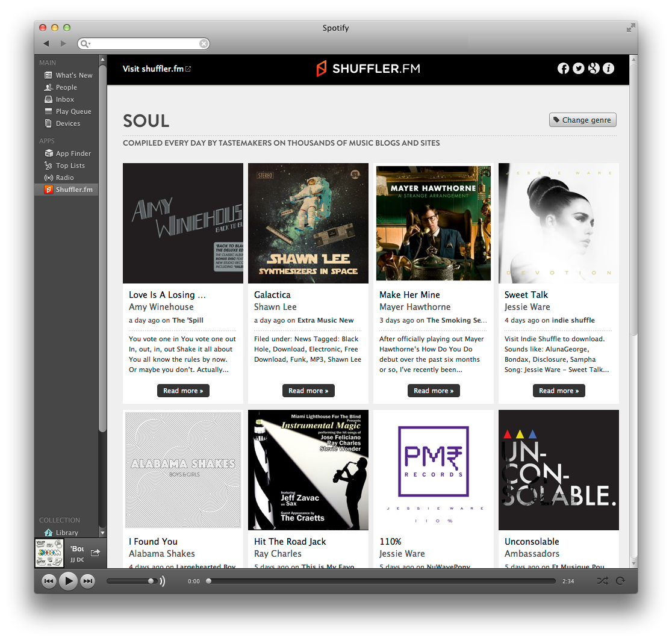Open App Finder in sidebar

67,153
